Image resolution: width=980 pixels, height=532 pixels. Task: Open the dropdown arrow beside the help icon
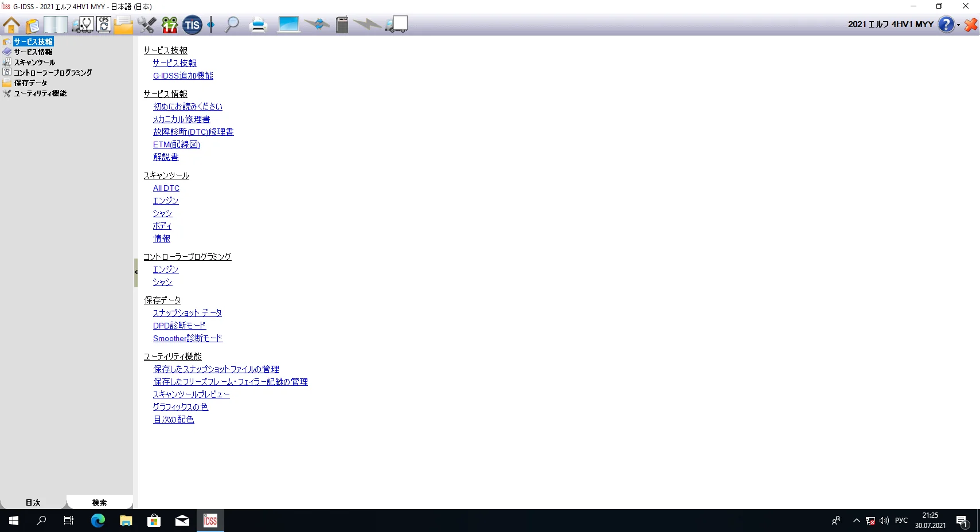pyautogui.click(x=958, y=25)
